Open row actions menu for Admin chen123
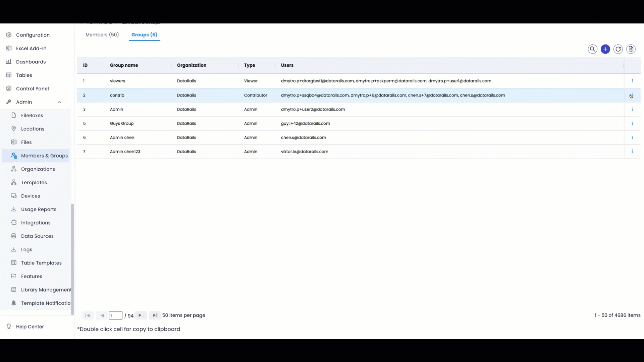 click(632, 152)
